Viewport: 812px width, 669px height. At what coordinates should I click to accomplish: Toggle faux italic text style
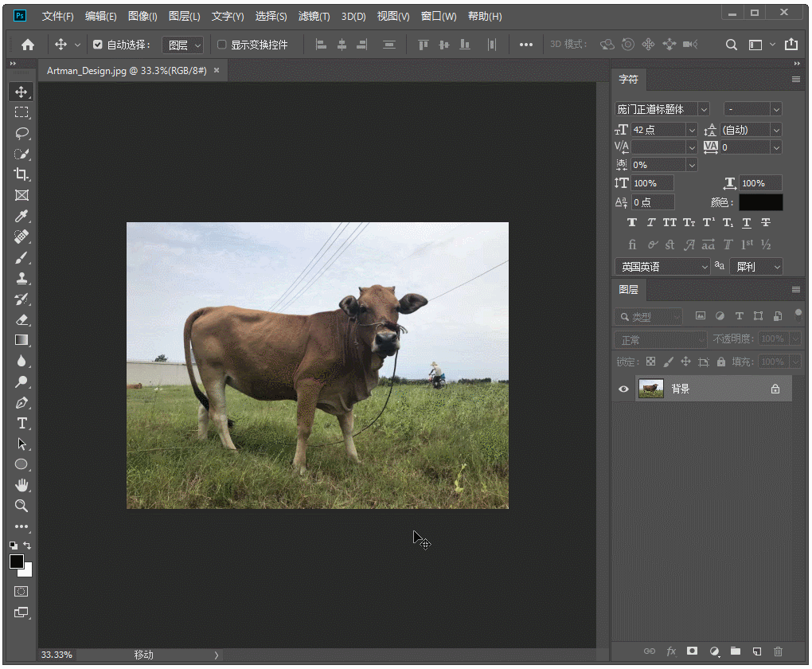click(651, 223)
